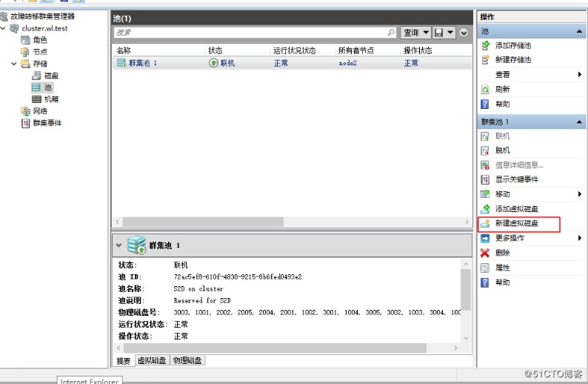Click the 脱机 take offline icon
This screenshot has width=588, height=384.
click(485, 150)
